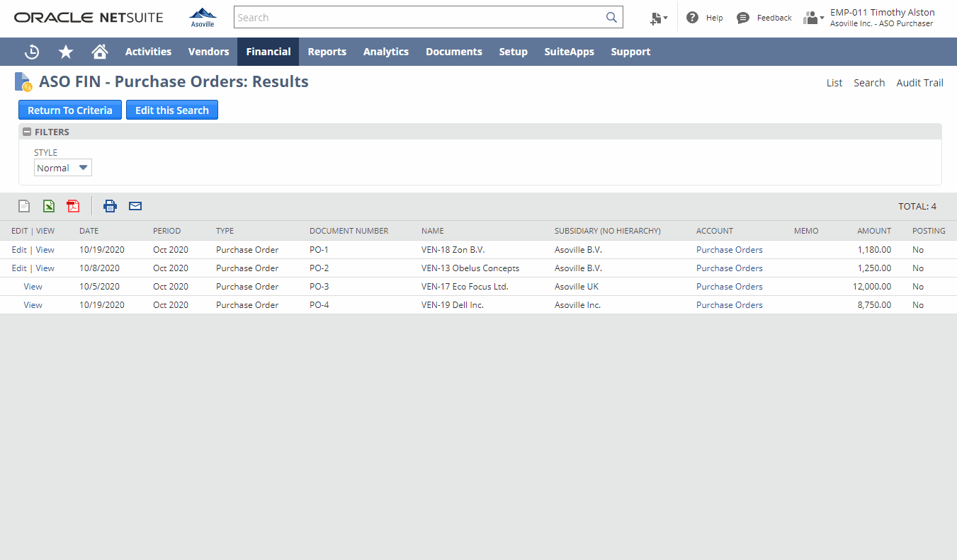Click the Print icon
The width and height of the screenshot is (957, 560).
pyautogui.click(x=110, y=206)
